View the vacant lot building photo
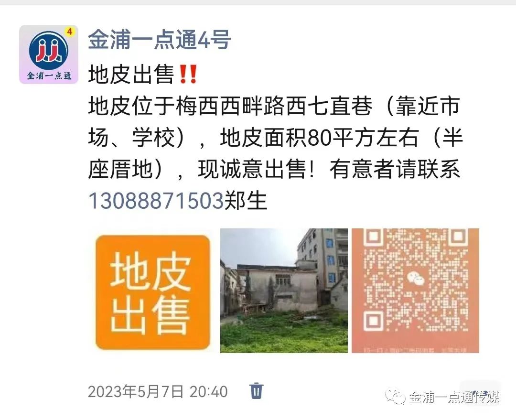The height and width of the screenshot is (420, 516). [284, 291]
